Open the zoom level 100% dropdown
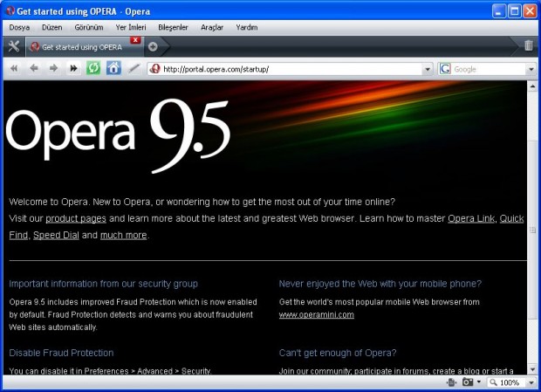 pos(531,382)
